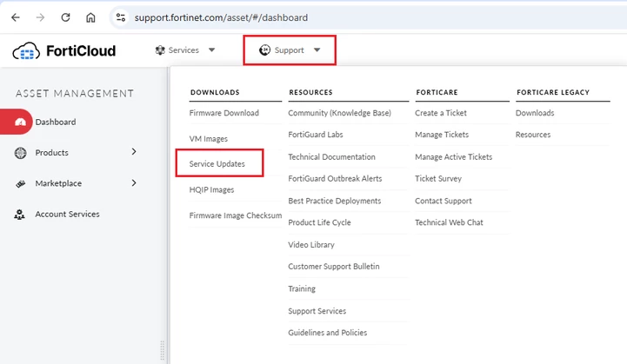627x364 pixels.
Task: Open Firmware Download link
Action: click(224, 113)
